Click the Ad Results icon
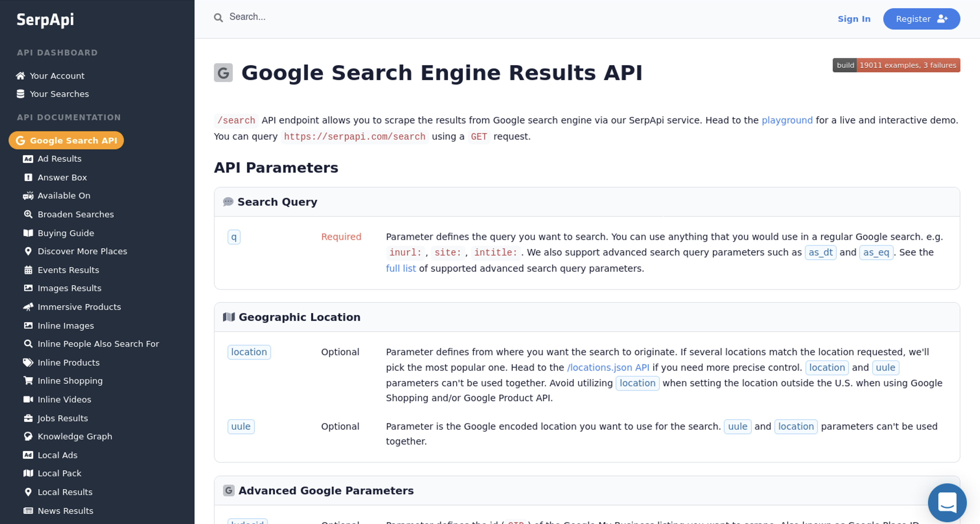Viewport: 980px width, 524px height. [28, 159]
